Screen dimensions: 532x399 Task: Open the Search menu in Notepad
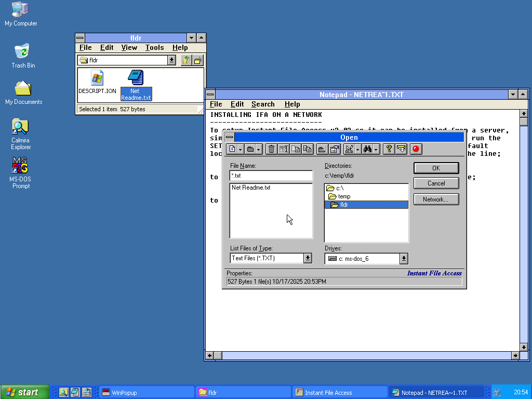[263, 104]
